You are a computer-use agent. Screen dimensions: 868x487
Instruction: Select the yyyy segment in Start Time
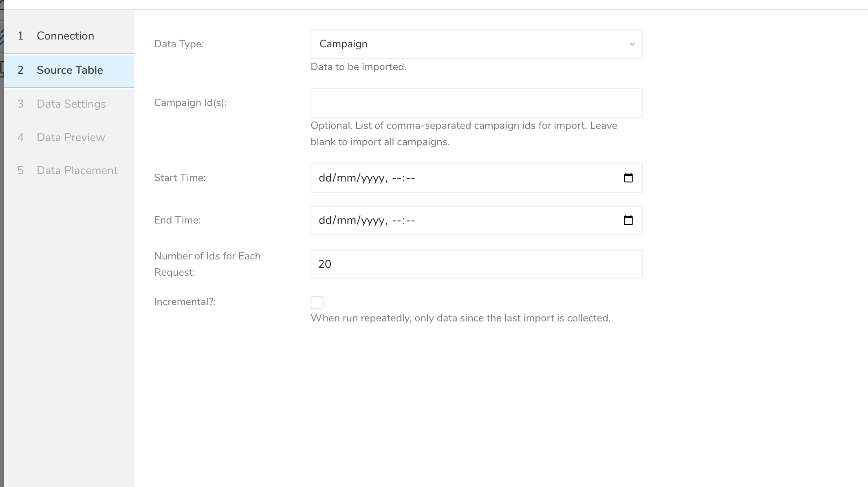372,178
